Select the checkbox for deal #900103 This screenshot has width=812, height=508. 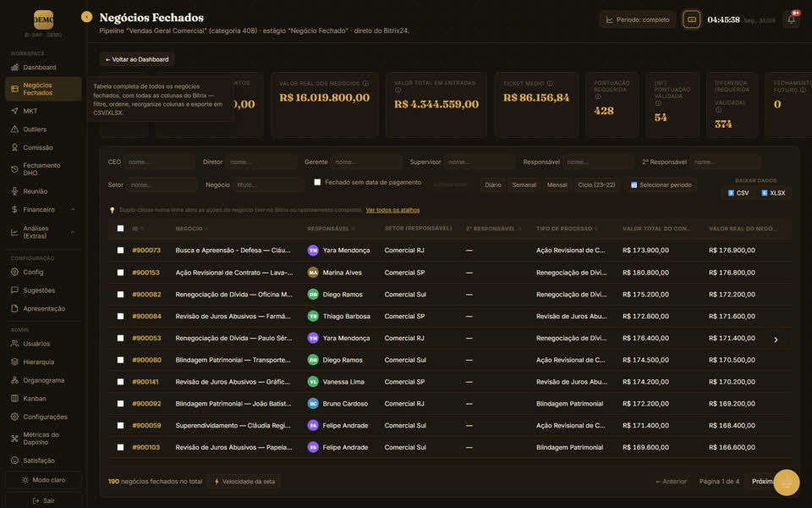[x=121, y=447]
